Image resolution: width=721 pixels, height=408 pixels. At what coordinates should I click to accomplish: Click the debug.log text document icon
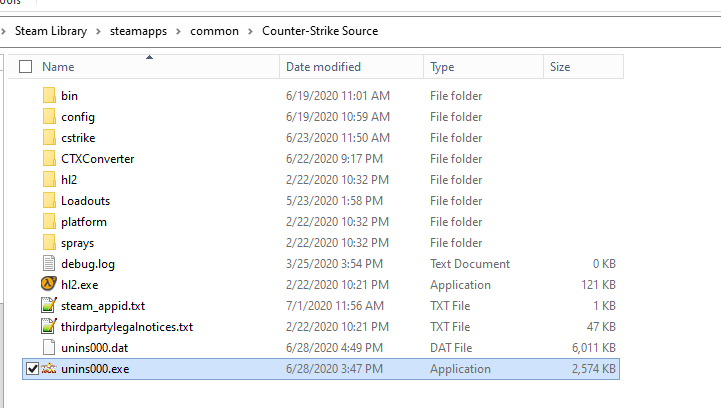(x=49, y=264)
